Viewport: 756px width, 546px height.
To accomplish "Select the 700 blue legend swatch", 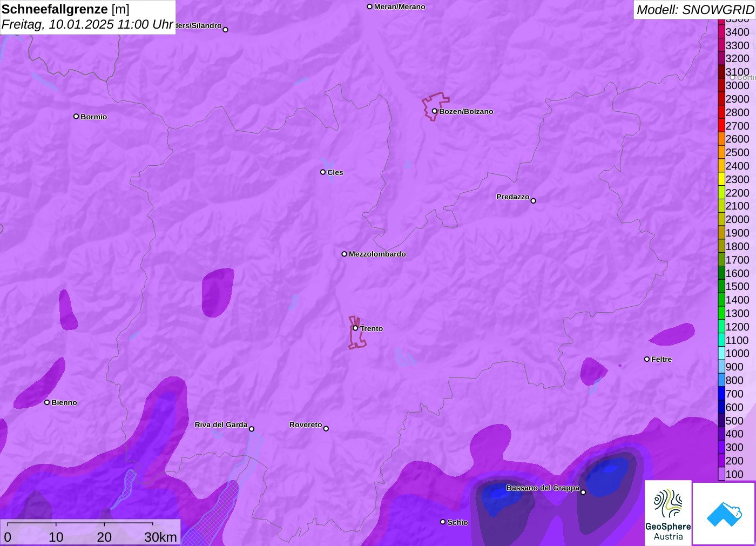I will [x=721, y=394].
